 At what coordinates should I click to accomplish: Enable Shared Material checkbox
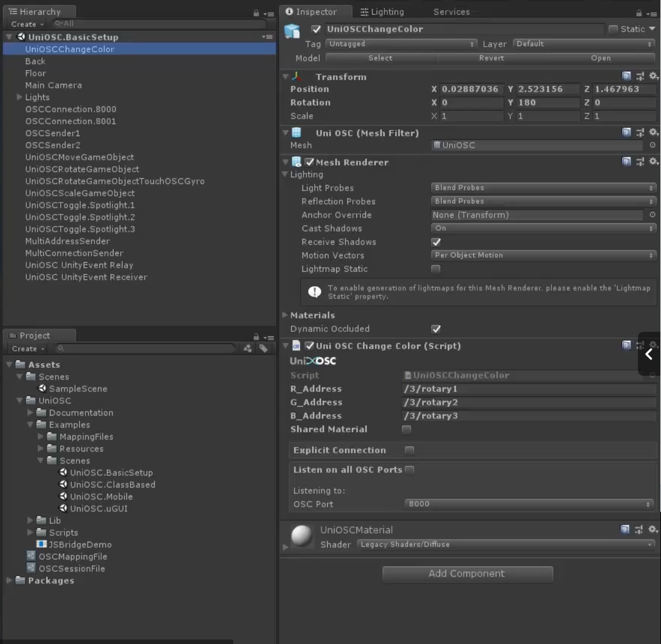tap(406, 429)
